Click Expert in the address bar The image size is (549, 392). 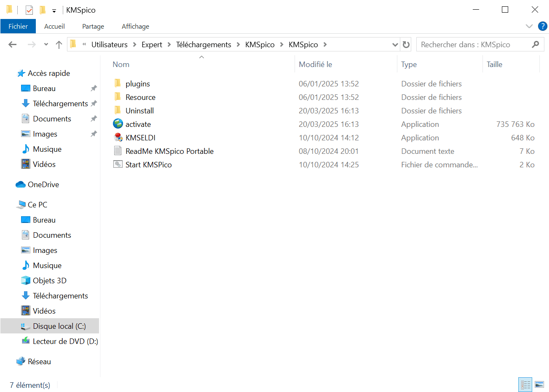[x=152, y=45]
